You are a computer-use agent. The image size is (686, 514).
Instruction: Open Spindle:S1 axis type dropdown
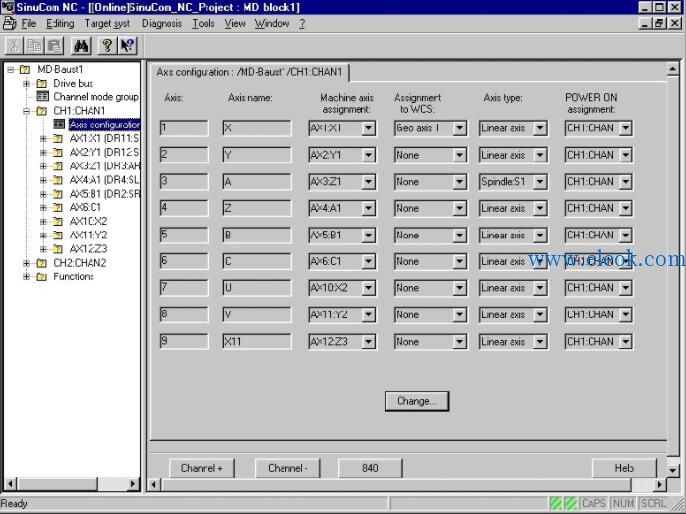(x=540, y=182)
